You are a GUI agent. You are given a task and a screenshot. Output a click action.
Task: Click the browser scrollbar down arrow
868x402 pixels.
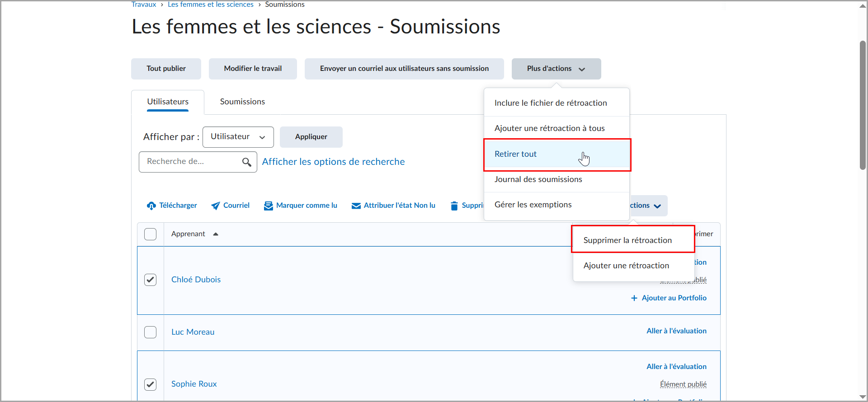863,397
